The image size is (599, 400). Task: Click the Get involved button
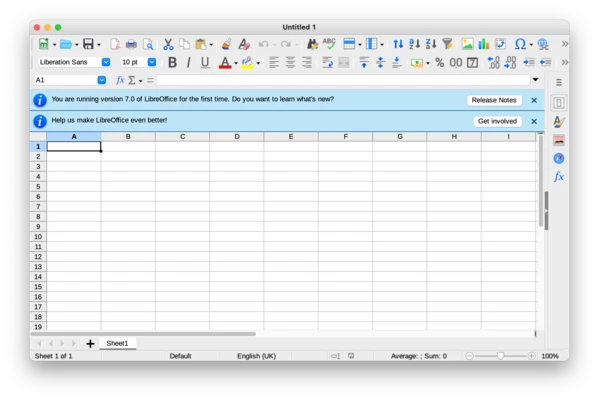pyautogui.click(x=497, y=121)
